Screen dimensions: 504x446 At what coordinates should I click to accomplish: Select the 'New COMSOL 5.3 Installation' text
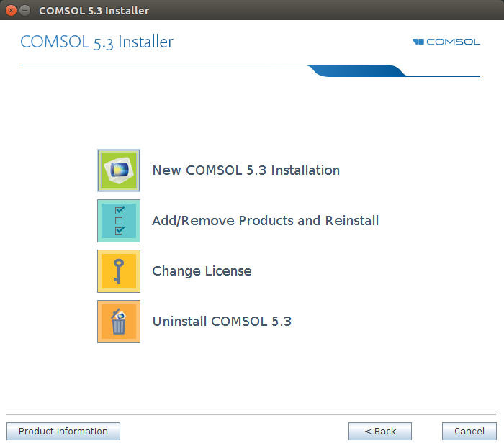tap(246, 170)
